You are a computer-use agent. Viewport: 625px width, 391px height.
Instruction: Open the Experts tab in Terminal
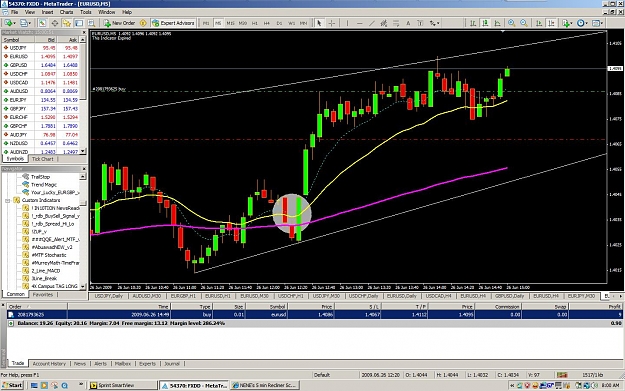147,363
